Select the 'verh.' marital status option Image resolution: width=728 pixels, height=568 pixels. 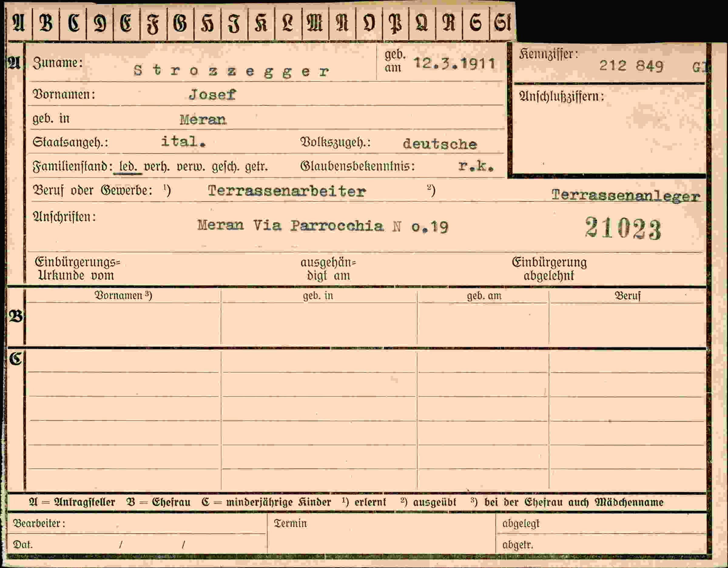point(157,166)
